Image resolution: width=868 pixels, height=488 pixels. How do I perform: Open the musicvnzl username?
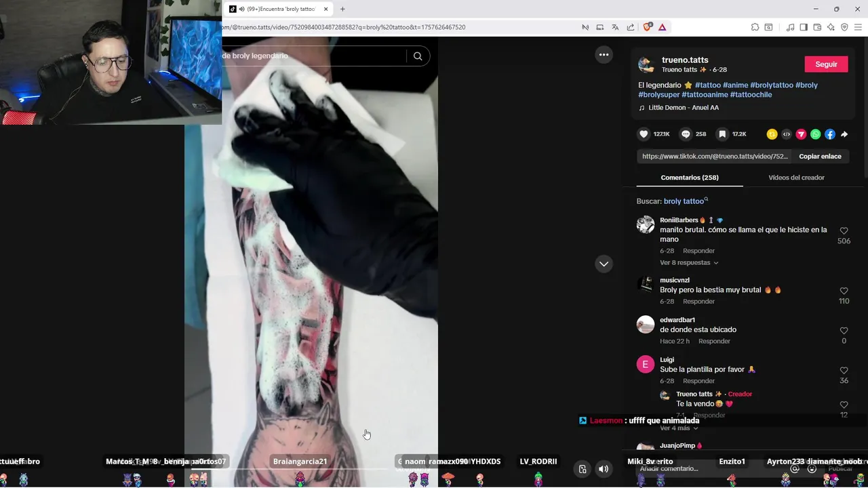click(x=675, y=280)
